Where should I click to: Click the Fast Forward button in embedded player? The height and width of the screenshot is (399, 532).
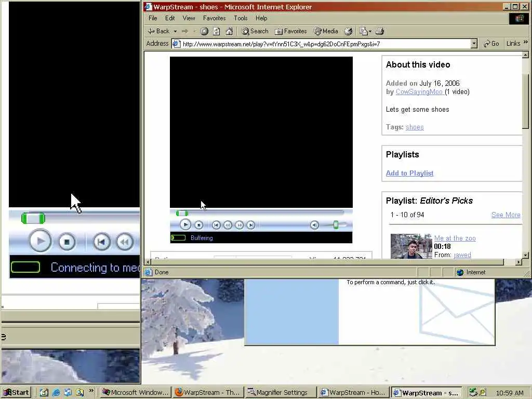point(239,225)
